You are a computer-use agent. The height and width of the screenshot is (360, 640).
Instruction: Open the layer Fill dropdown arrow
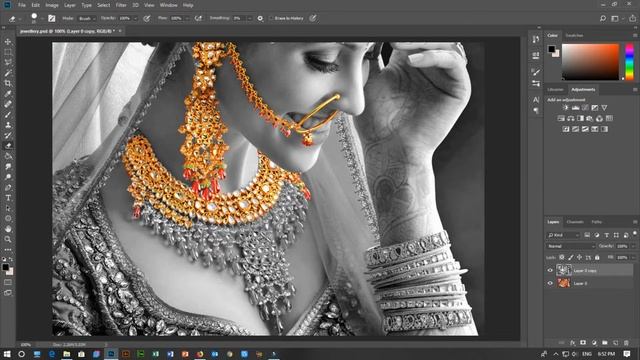click(633, 258)
